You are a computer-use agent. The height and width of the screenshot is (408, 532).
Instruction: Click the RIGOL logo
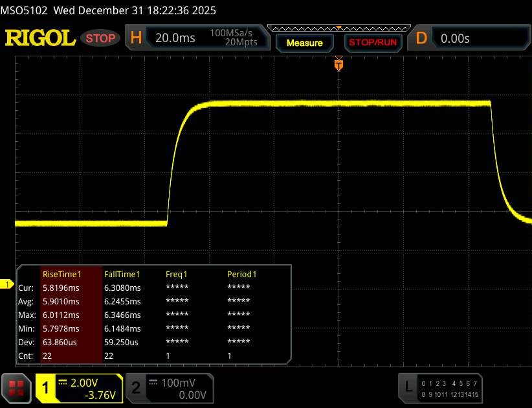40,38
